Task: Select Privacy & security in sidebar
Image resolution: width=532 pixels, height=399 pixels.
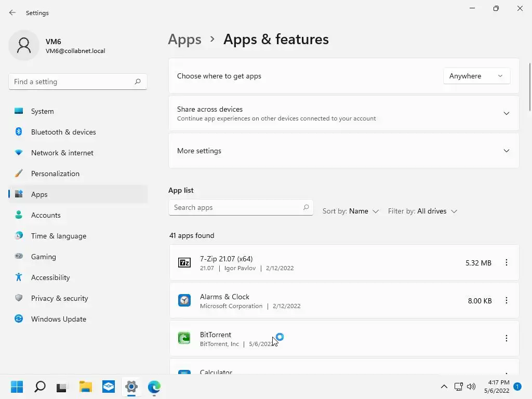Action: [59, 298]
